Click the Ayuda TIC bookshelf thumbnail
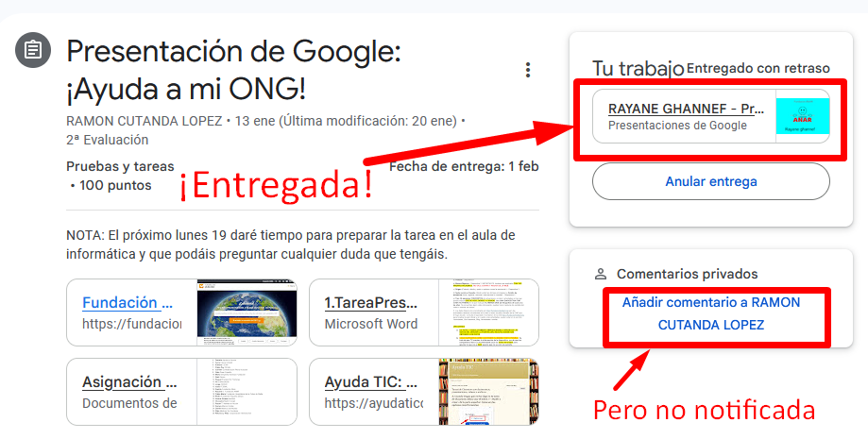This screenshot has height=439, width=868. (489, 392)
